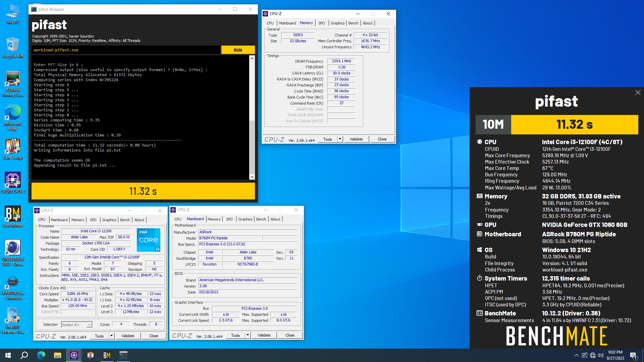The image size is (644, 362).
Task: Click Validate in Memory CPU-Z window
Action: (356, 139)
